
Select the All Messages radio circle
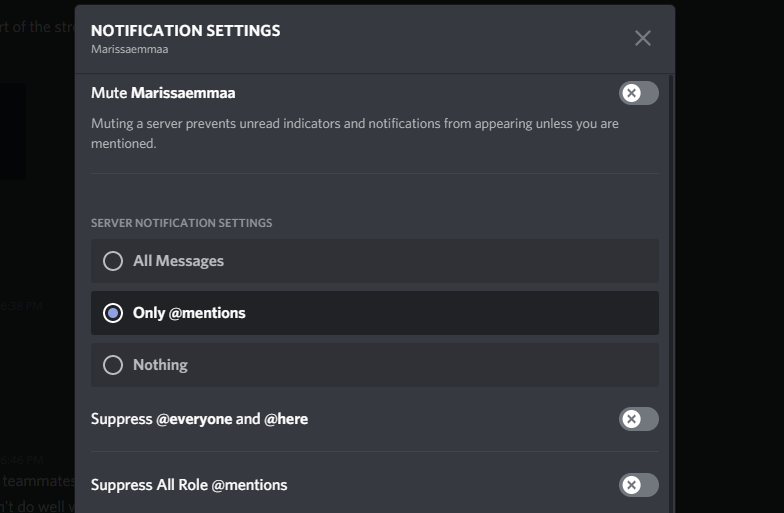pos(113,261)
